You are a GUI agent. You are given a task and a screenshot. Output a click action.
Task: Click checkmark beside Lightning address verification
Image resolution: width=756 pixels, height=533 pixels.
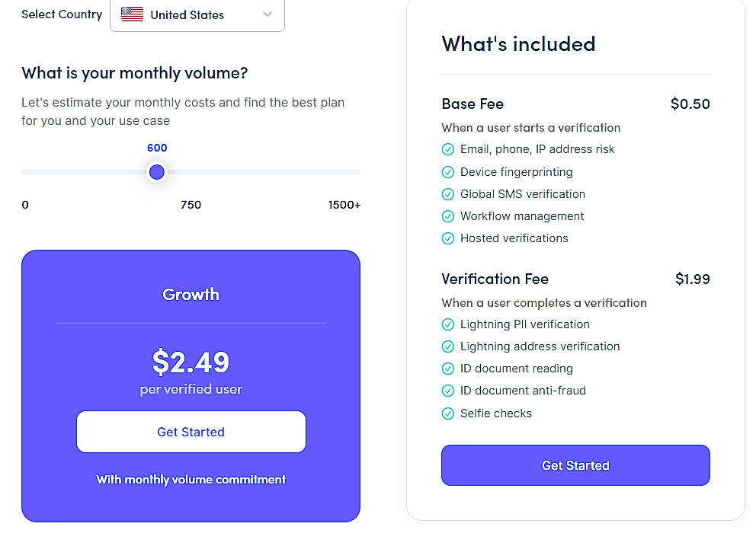[x=448, y=346]
